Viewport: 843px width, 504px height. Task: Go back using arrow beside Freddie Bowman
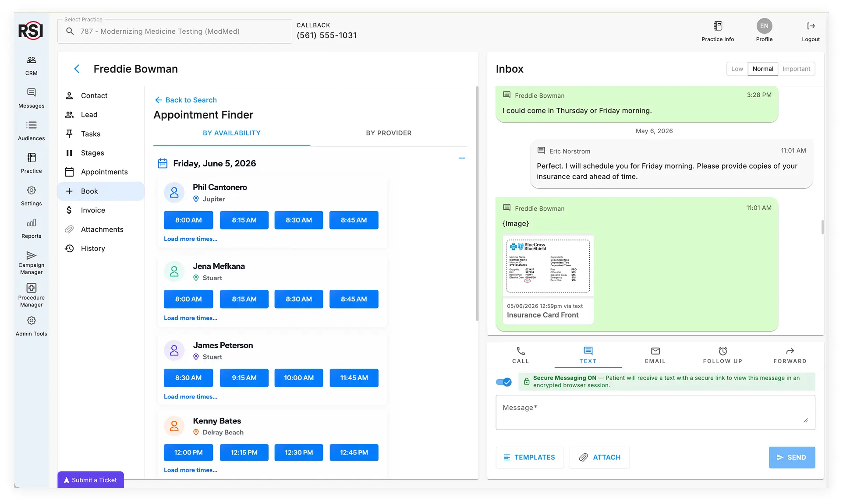77,69
